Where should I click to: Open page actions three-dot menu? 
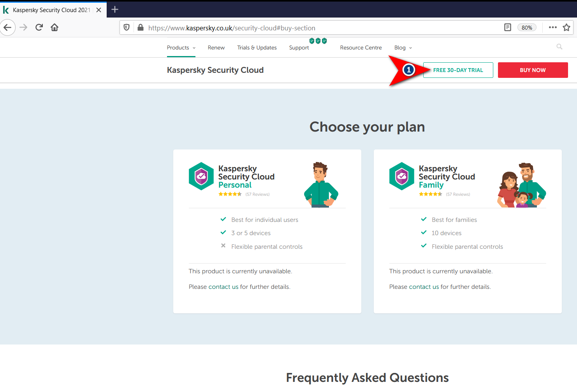(x=553, y=27)
